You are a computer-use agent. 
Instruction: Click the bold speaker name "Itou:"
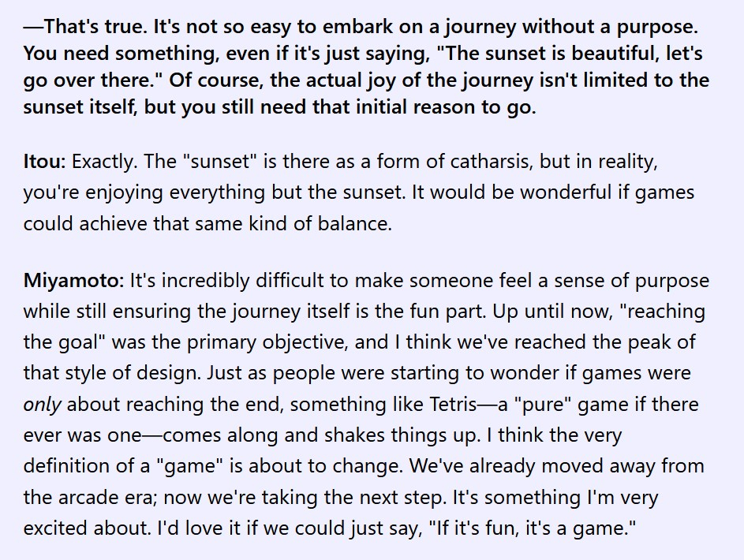[44, 163]
